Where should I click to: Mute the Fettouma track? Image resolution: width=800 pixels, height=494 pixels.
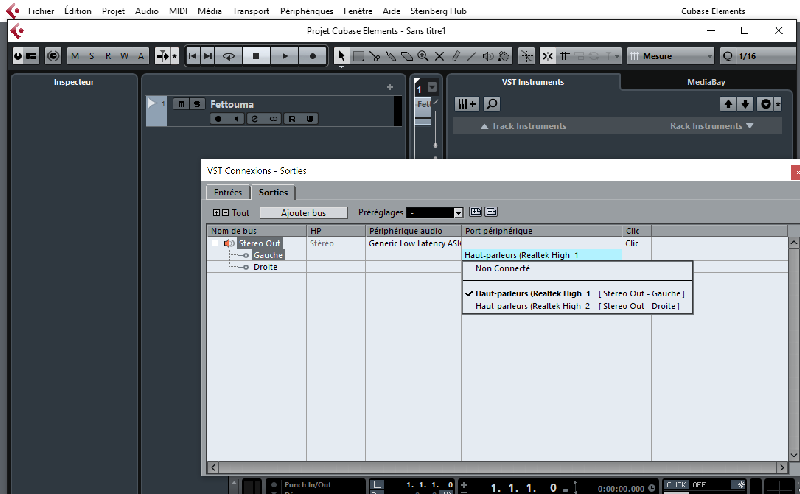(x=180, y=103)
